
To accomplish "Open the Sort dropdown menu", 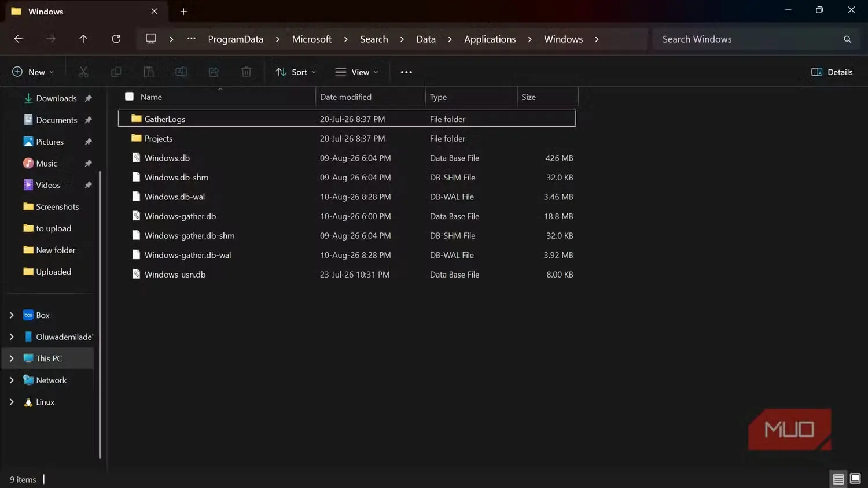I will [296, 72].
